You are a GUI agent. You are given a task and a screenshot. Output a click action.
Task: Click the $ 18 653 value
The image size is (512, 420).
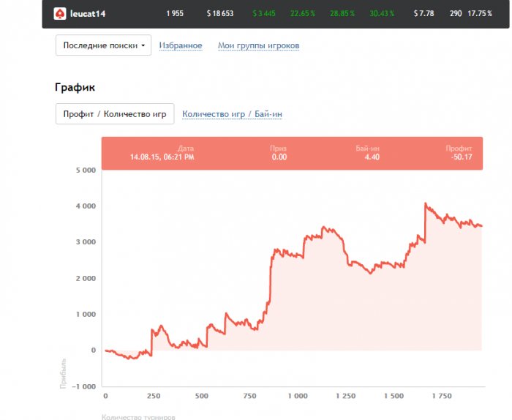(x=220, y=14)
